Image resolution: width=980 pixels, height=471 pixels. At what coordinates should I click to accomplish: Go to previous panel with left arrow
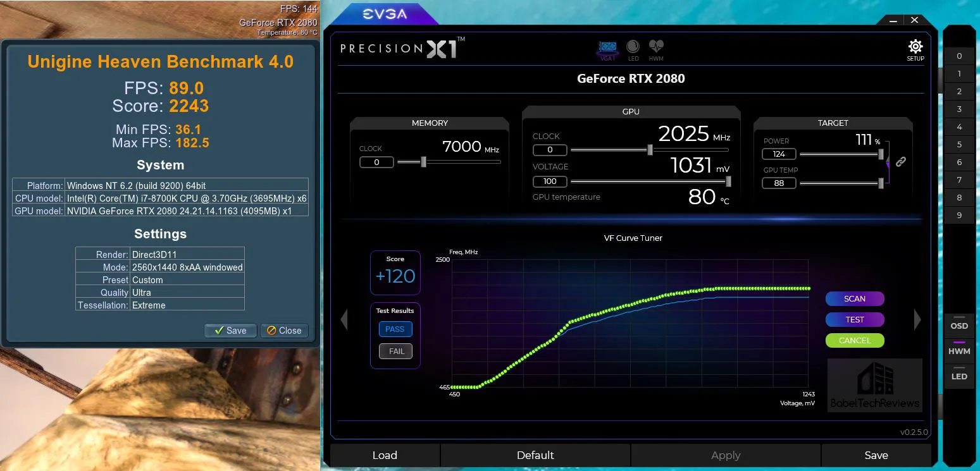[344, 320]
